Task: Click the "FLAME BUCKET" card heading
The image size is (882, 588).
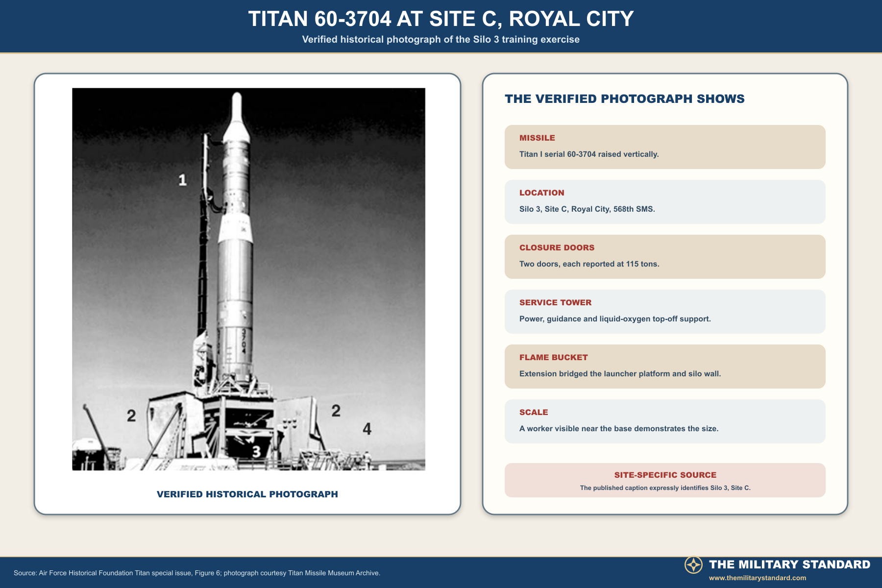Action: pos(554,358)
